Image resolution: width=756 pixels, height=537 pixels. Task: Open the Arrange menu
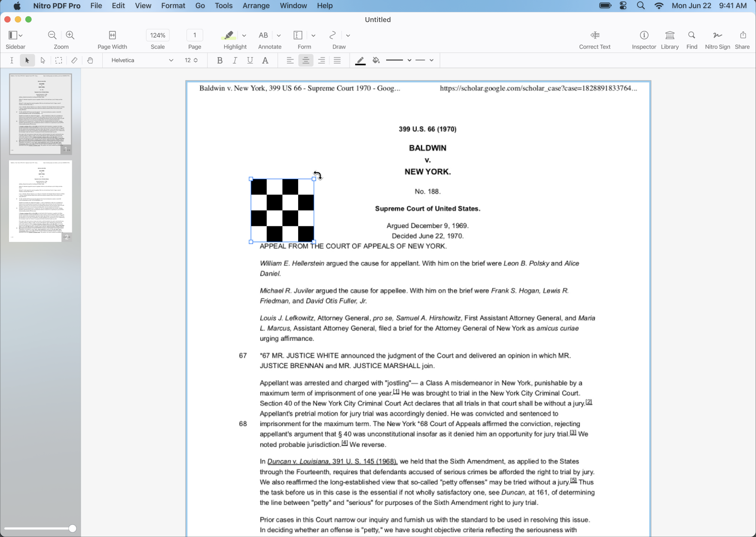[x=256, y=6]
